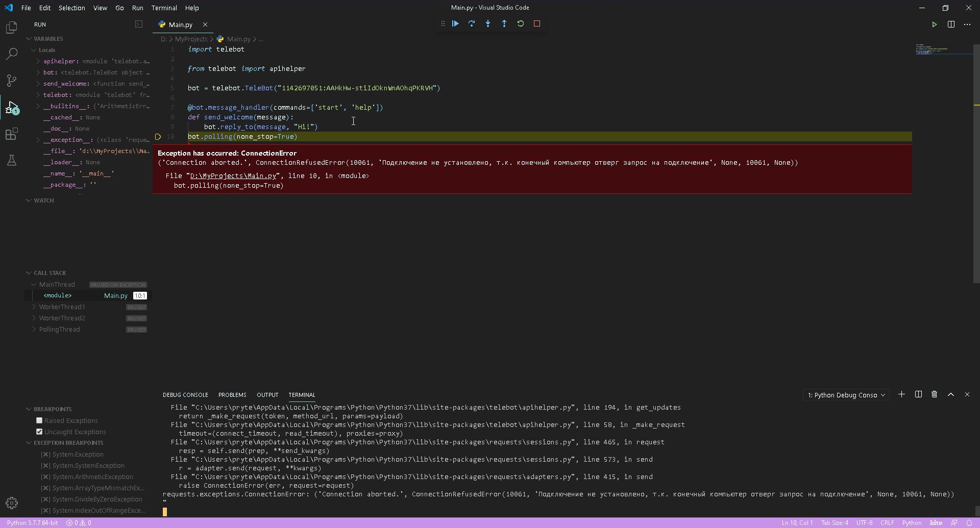Viewport: 980px width, 528px height.
Task: Toggle System.ArithmeticException breakpoint
Action: pyautogui.click(x=45, y=477)
